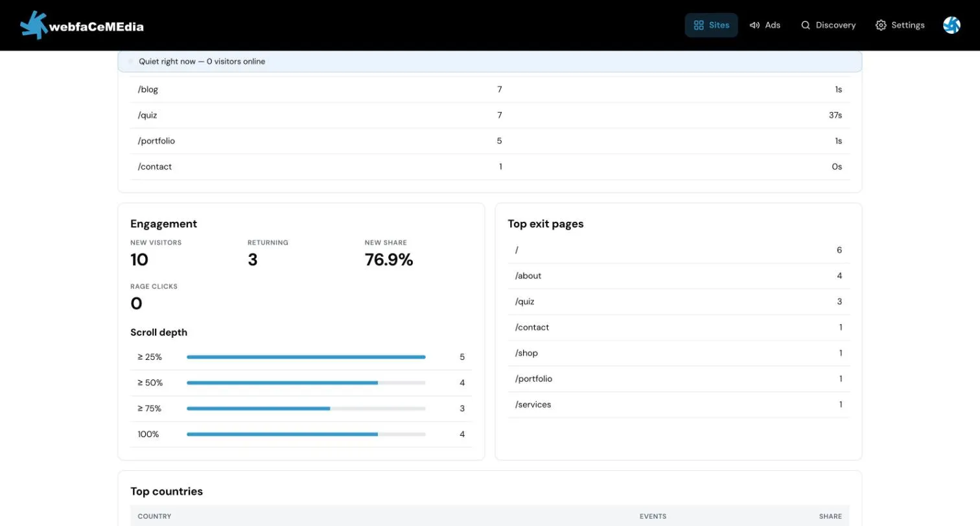980x526 pixels.
Task: Open the Ads section
Action: pos(765,25)
